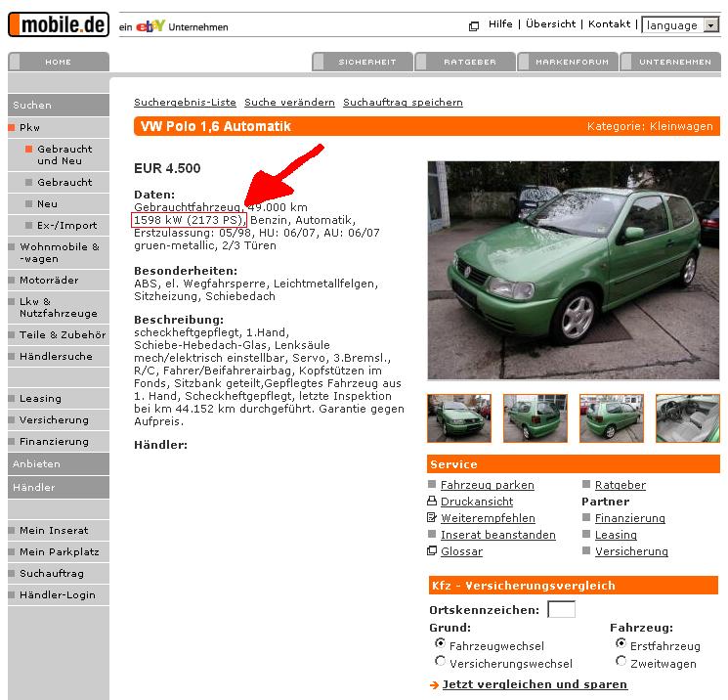Open Suchergebnis-Liste link
The height and width of the screenshot is (700, 728).
[x=185, y=103]
